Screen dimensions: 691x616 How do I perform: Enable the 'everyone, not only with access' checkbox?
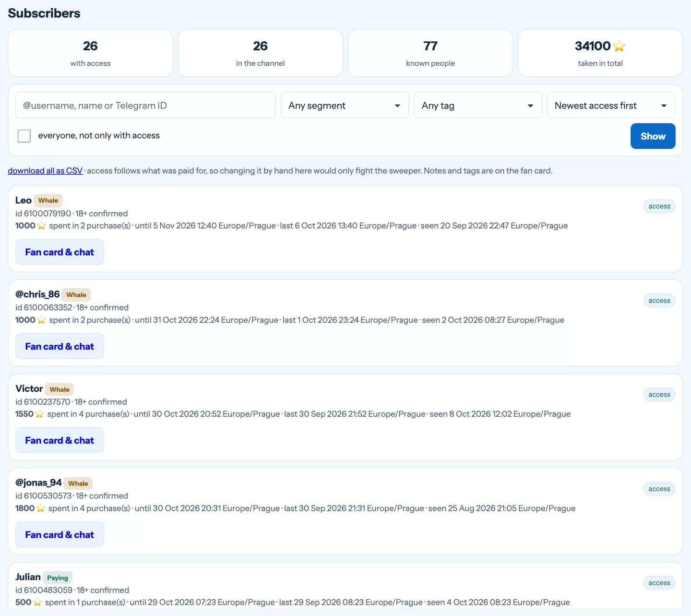tap(24, 136)
